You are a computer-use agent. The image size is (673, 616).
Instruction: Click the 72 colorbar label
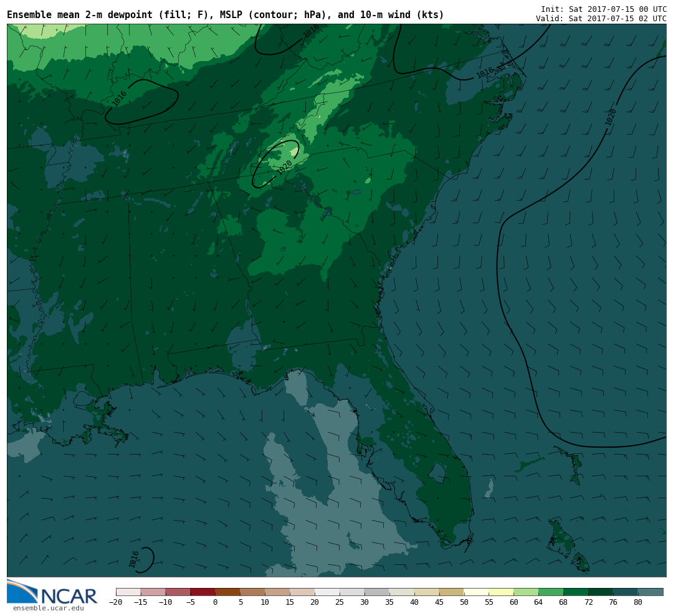tap(588, 602)
